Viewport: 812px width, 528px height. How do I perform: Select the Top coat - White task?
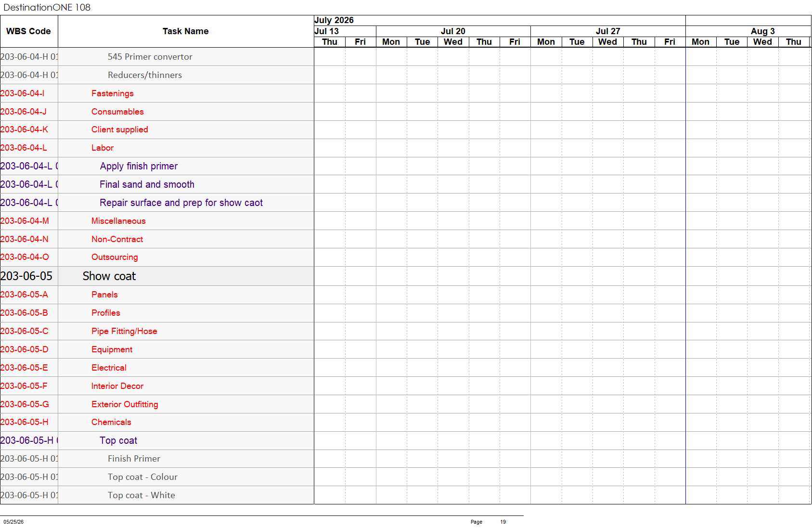(142, 495)
